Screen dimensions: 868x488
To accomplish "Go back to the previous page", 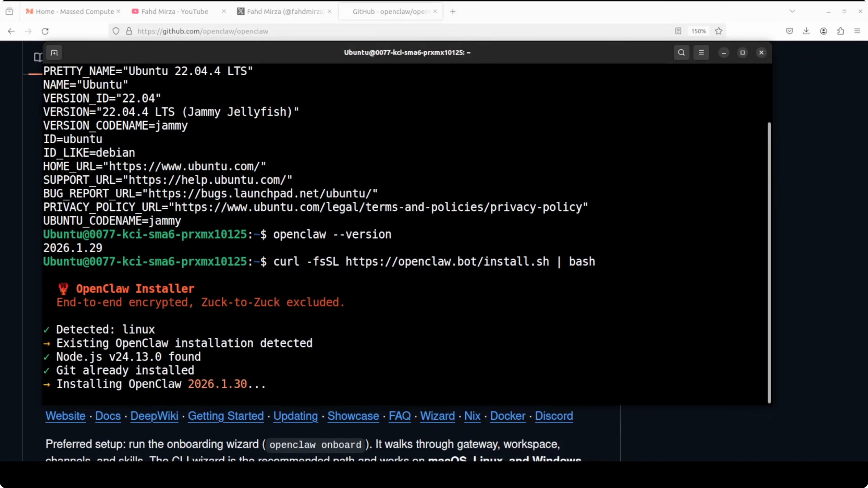I will (x=11, y=31).
